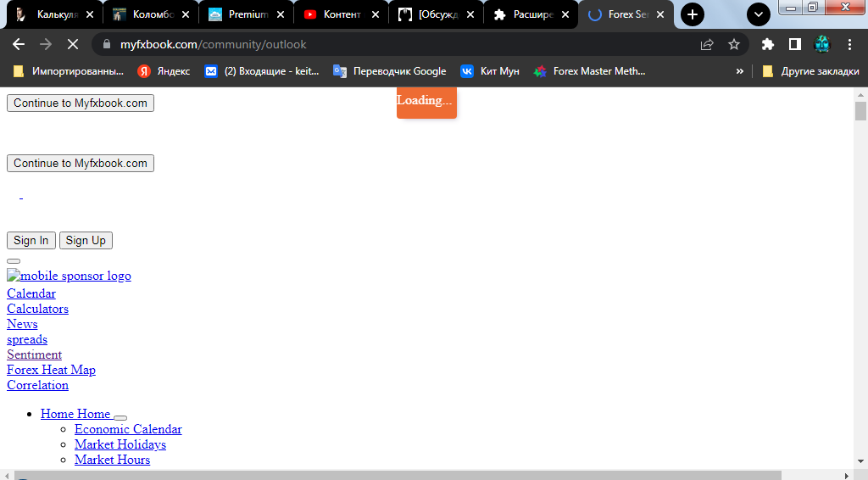This screenshot has height=480, width=868.
Task: Open a new browser tab
Action: click(693, 14)
